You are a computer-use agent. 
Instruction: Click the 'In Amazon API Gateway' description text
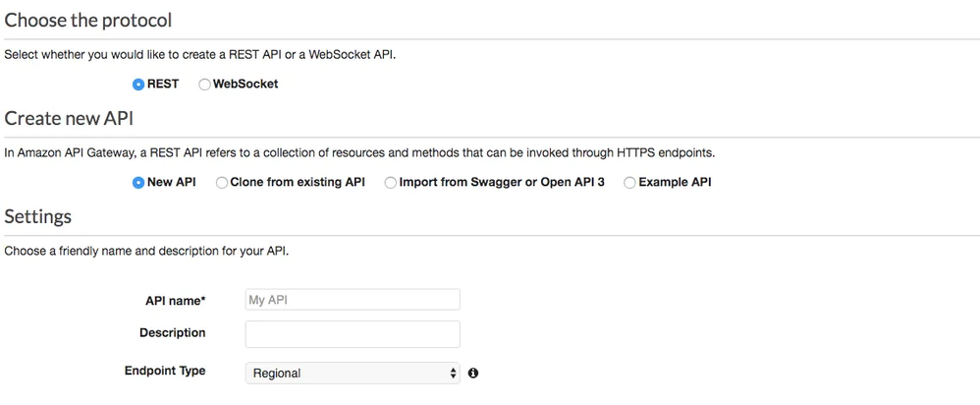(359, 153)
